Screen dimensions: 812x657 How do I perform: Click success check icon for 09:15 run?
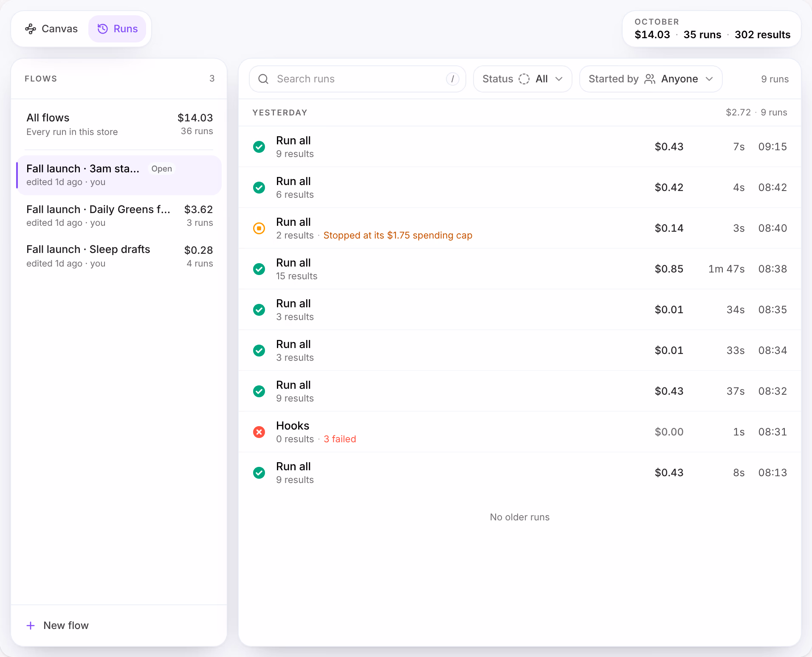(259, 147)
